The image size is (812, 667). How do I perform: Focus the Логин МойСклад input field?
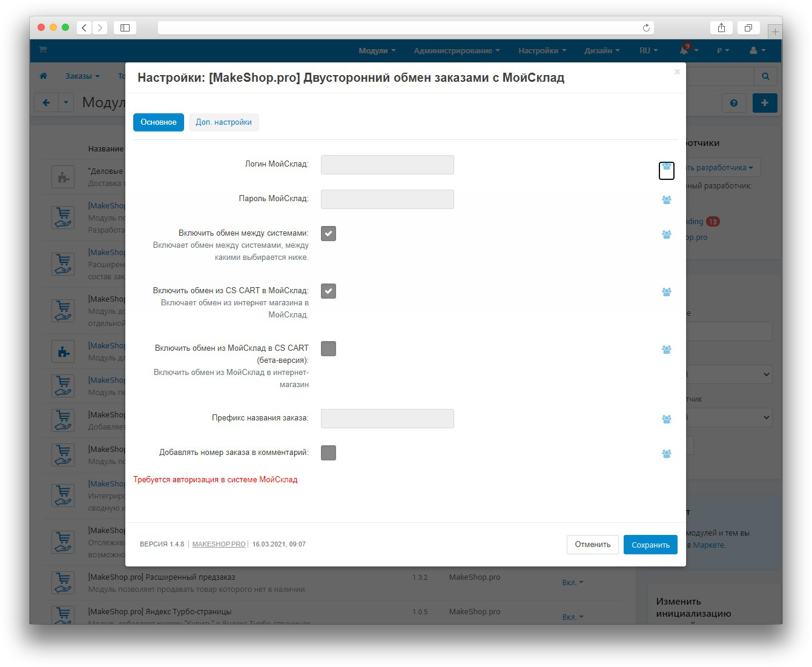pos(387,165)
